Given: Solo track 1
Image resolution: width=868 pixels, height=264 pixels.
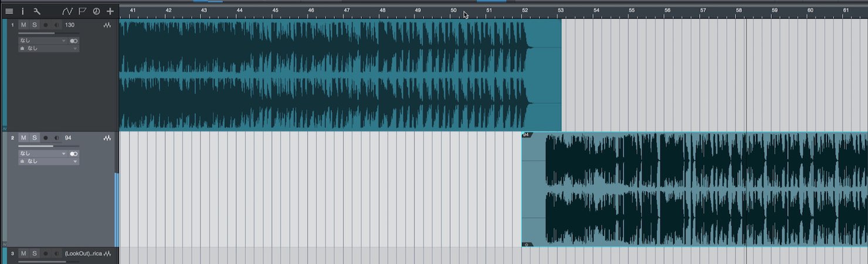Looking at the screenshot, I should pos(34,25).
